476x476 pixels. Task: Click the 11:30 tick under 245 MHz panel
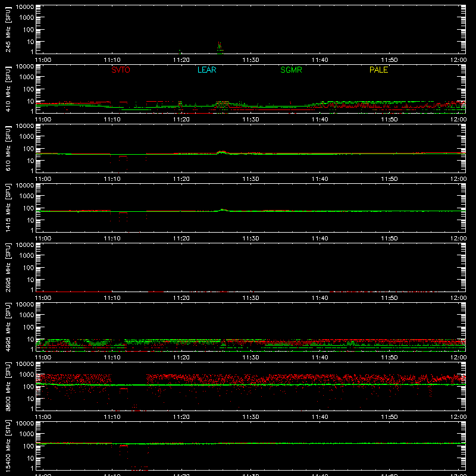(x=250, y=60)
